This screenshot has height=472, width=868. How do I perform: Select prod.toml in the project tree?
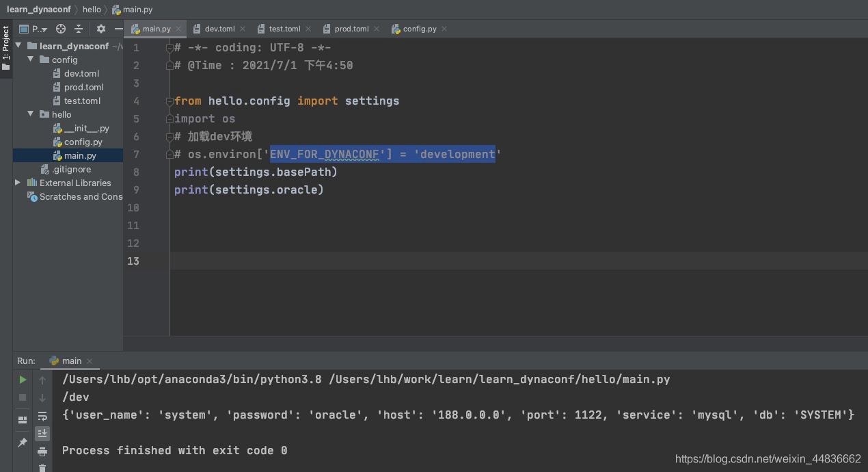[x=83, y=87]
